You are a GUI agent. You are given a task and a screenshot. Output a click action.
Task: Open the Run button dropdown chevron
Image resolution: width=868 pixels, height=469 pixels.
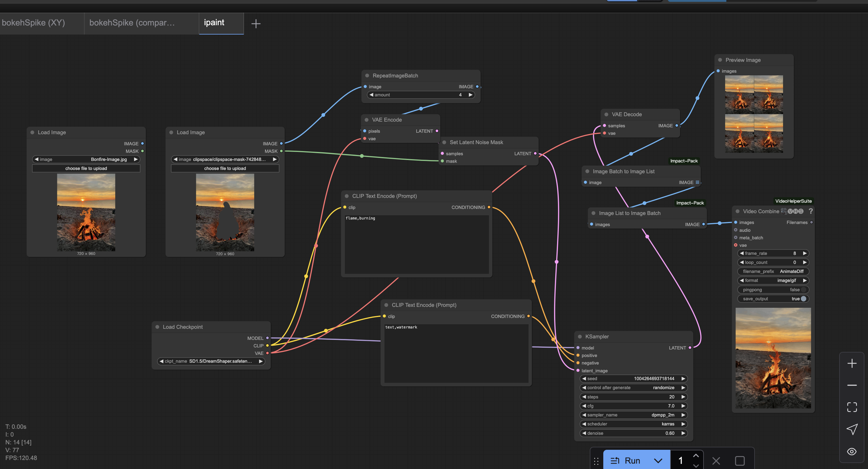pyautogui.click(x=658, y=461)
